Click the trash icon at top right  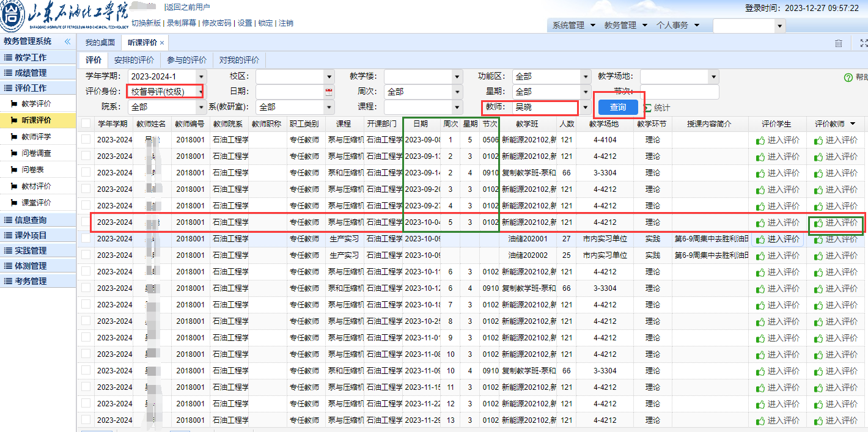839,43
